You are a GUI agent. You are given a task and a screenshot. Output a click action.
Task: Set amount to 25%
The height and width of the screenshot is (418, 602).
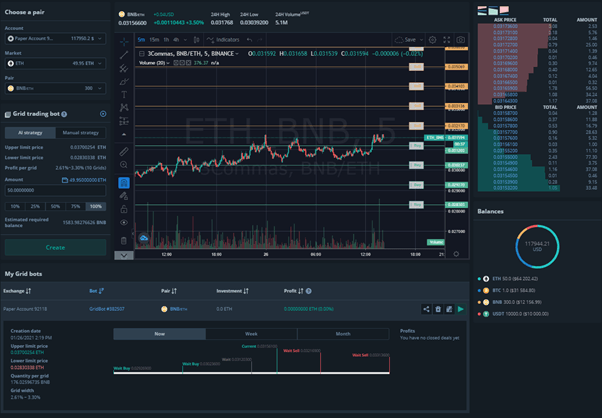tap(35, 207)
